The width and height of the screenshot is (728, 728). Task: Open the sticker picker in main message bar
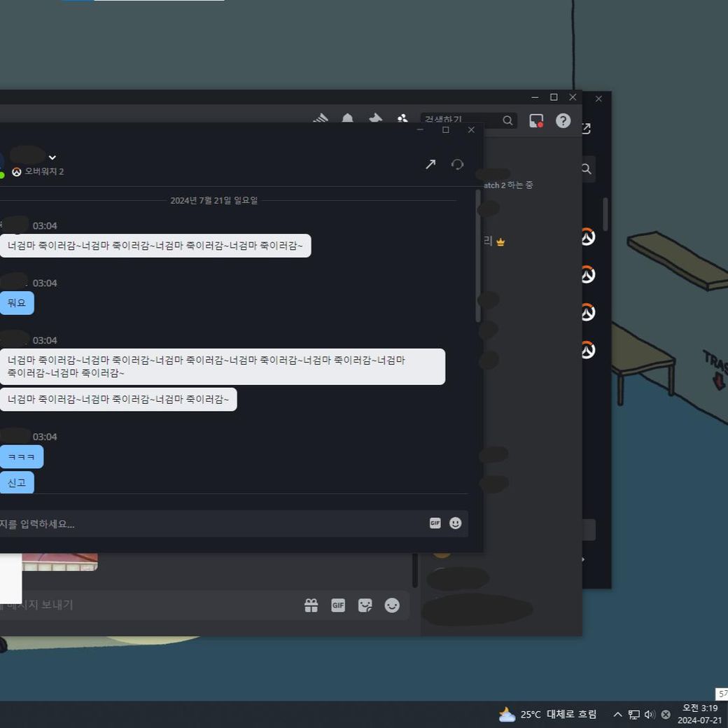coord(365,605)
